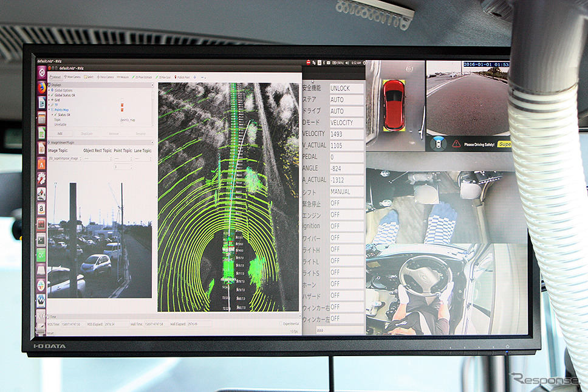588x392 pixels.
Task: Select the 2D Nav Goal tool
Action: click(x=164, y=77)
